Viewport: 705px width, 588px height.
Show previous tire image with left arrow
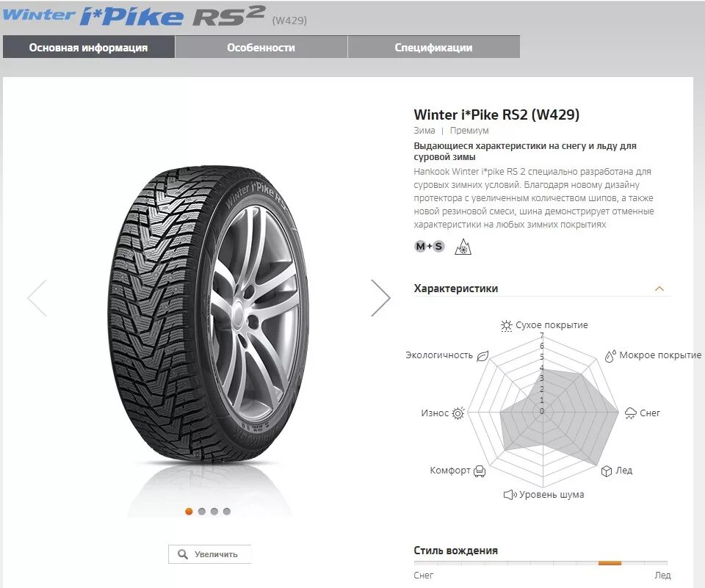point(37,297)
